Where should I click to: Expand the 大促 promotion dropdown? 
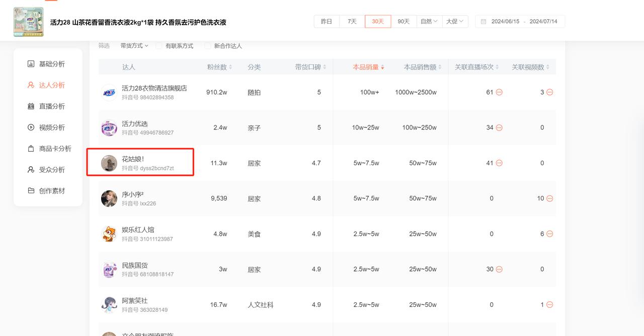click(454, 21)
